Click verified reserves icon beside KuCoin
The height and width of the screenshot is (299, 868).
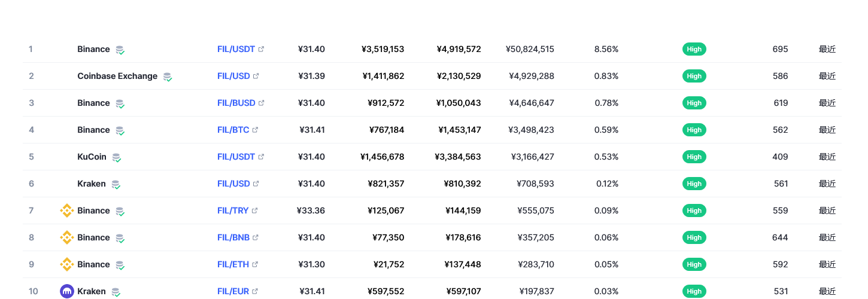tap(116, 157)
